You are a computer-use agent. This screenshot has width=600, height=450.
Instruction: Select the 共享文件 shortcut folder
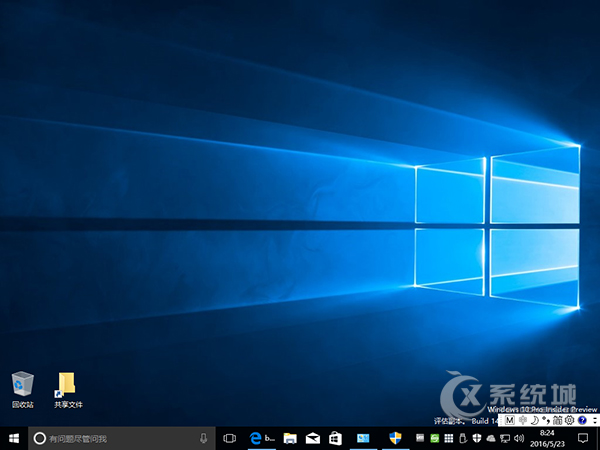click(x=68, y=390)
